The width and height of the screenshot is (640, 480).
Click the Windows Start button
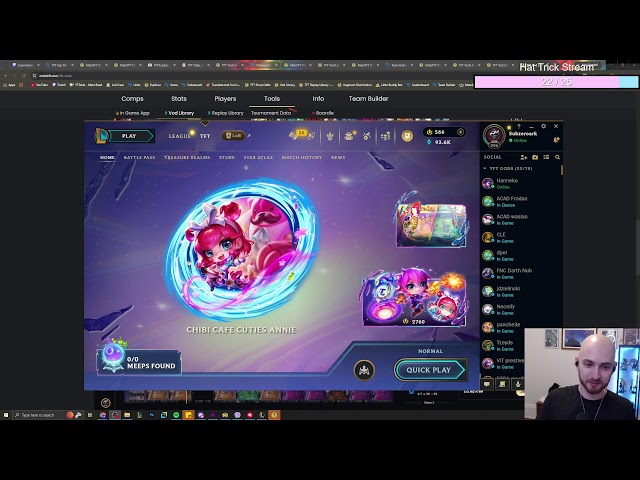[x=6, y=415]
